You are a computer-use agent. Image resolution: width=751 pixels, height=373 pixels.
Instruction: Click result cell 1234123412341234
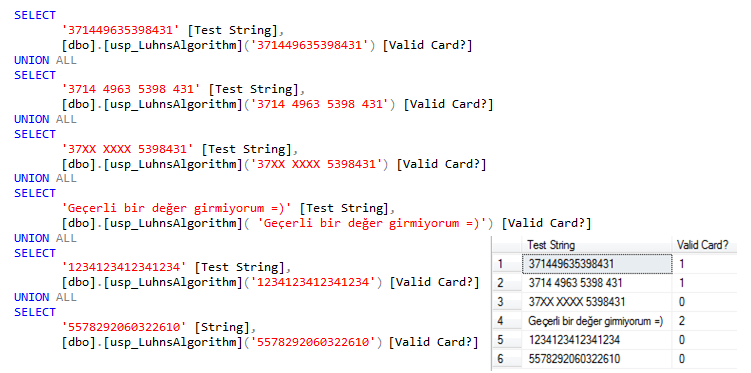pos(598,340)
